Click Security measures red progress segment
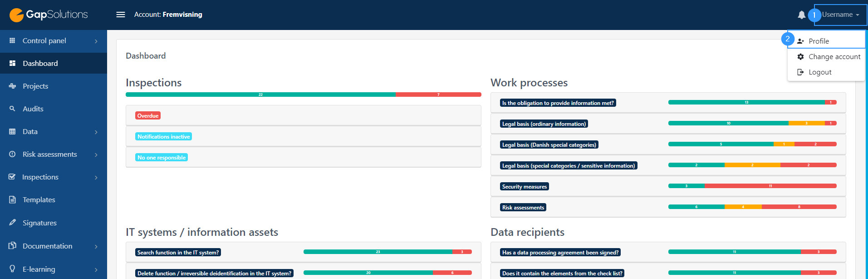 (x=770, y=186)
